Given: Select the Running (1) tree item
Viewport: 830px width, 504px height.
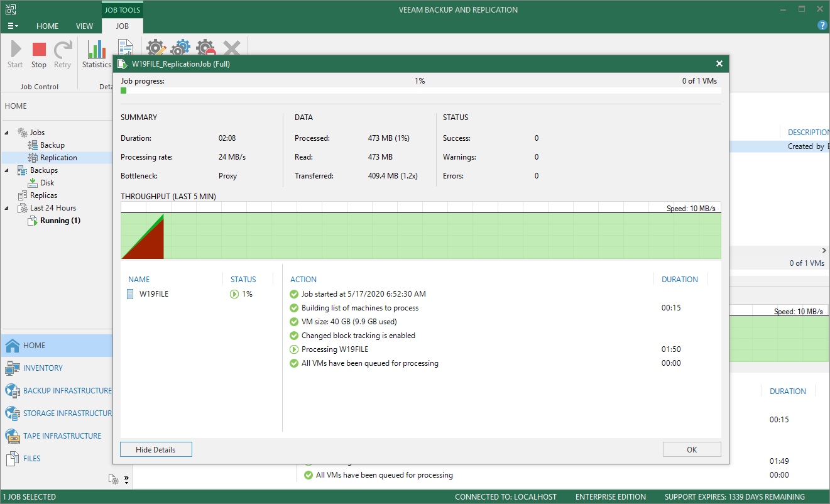Looking at the screenshot, I should tap(60, 221).
